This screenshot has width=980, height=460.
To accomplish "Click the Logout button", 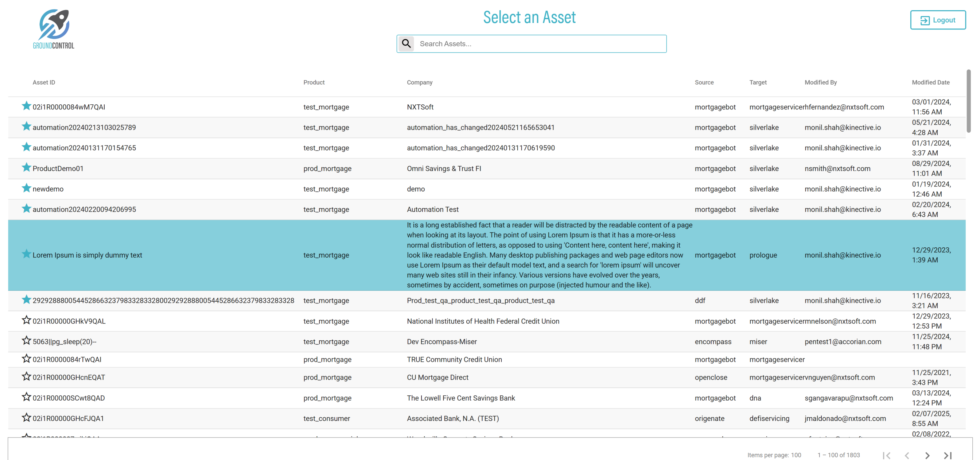I will point(937,20).
